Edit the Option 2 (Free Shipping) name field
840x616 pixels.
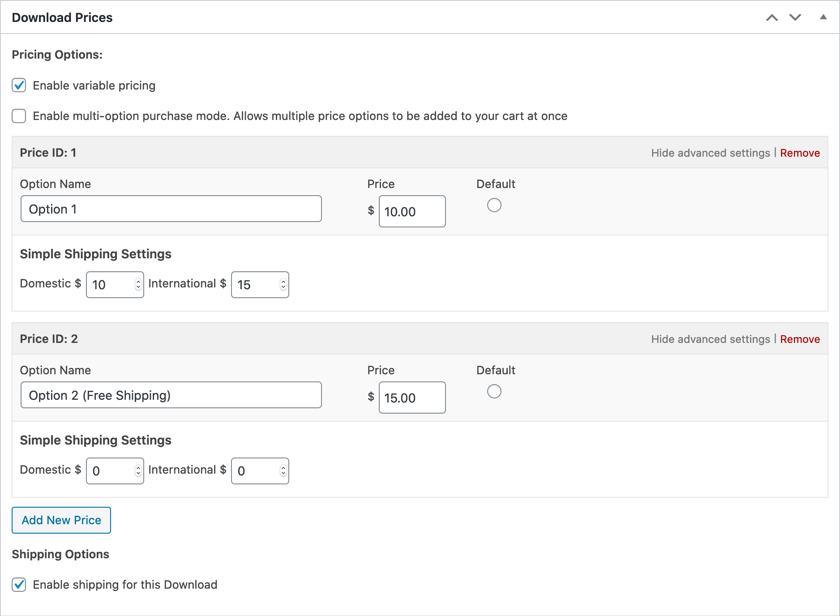click(171, 395)
